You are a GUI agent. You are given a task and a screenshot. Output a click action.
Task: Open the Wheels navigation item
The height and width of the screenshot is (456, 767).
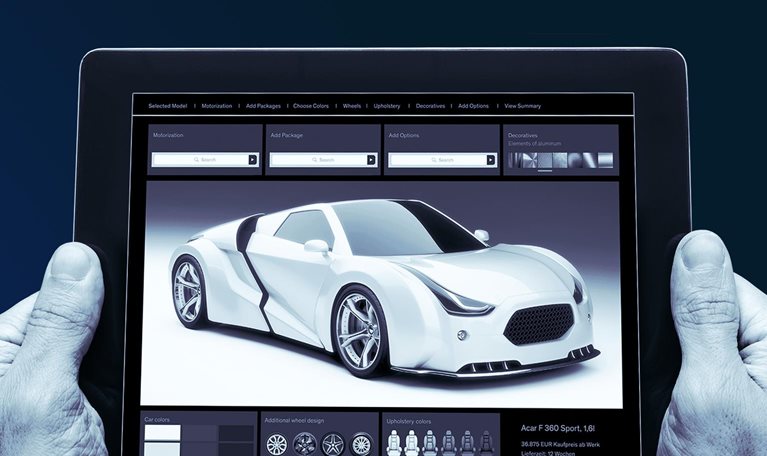pyautogui.click(x=352, y=106)
